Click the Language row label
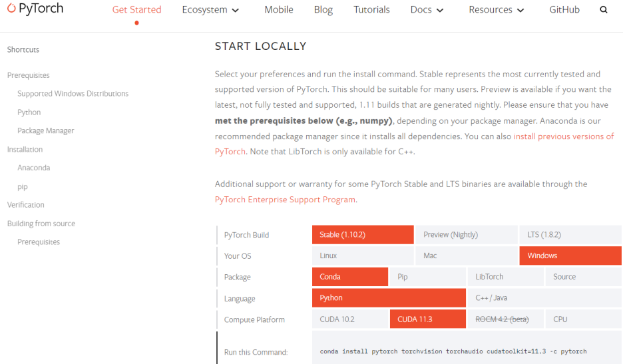Viewport: 623px width, 364px height. tap(240, 298)
